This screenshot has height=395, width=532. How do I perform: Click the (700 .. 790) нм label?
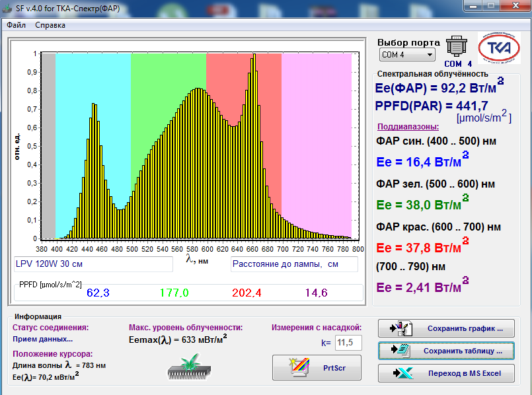pyautogui.click(x=410, y=266)
